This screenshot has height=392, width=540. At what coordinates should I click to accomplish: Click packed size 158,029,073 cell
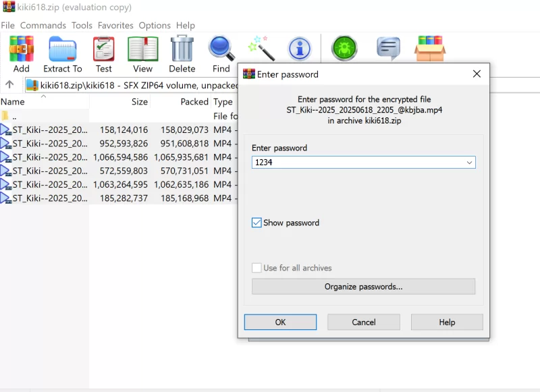(184, 130)
